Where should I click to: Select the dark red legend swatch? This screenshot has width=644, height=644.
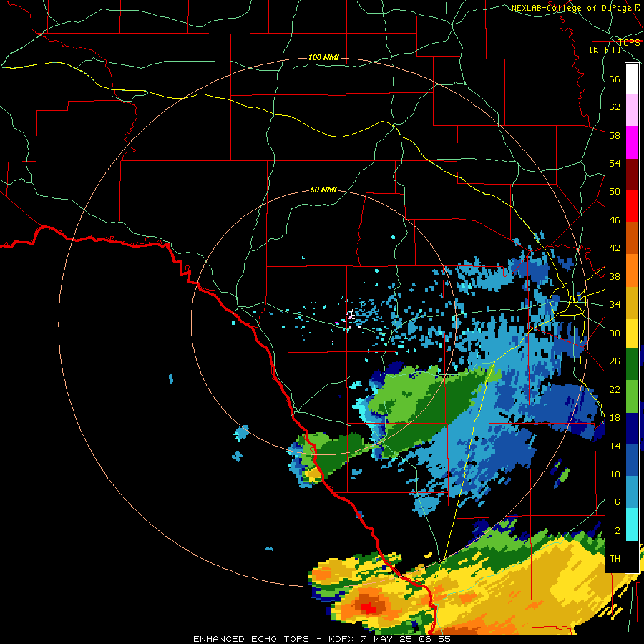tap(632, 175)
